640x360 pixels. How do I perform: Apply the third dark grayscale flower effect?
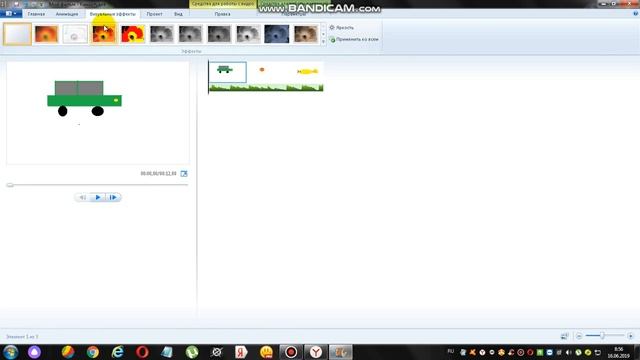pyautogui.click(x=219, y=34)
